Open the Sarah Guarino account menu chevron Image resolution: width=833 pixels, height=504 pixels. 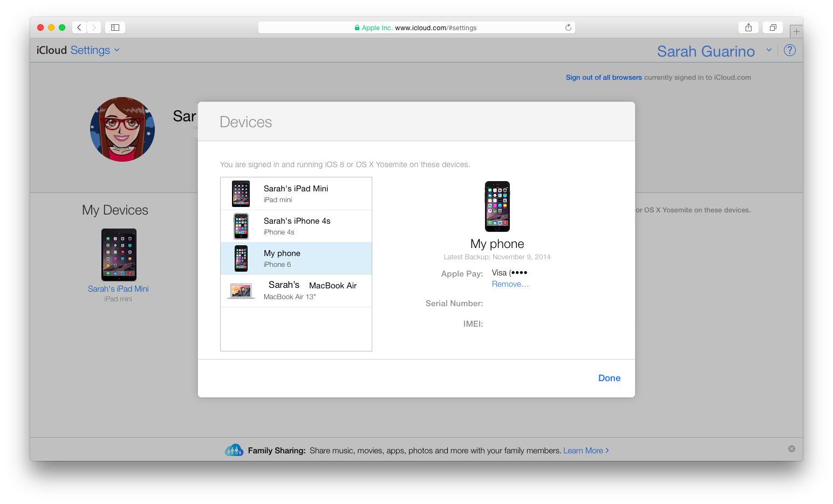769,50
